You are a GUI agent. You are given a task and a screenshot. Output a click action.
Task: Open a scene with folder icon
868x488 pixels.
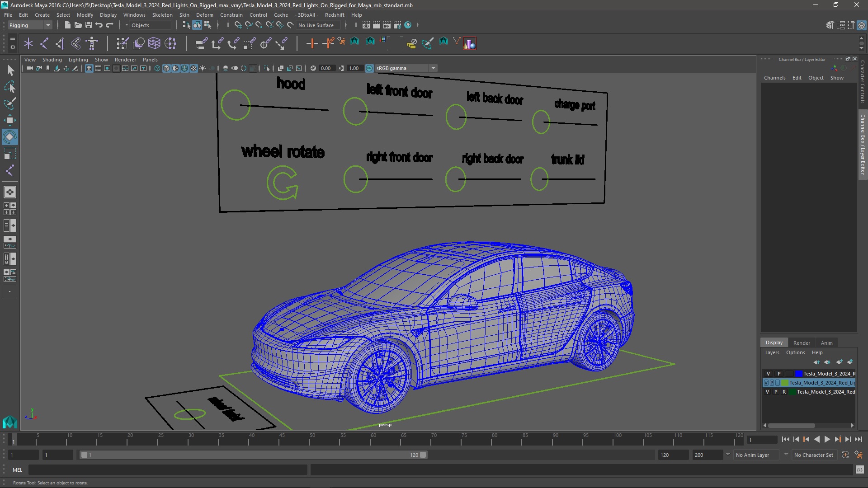[x=78, y=25]
